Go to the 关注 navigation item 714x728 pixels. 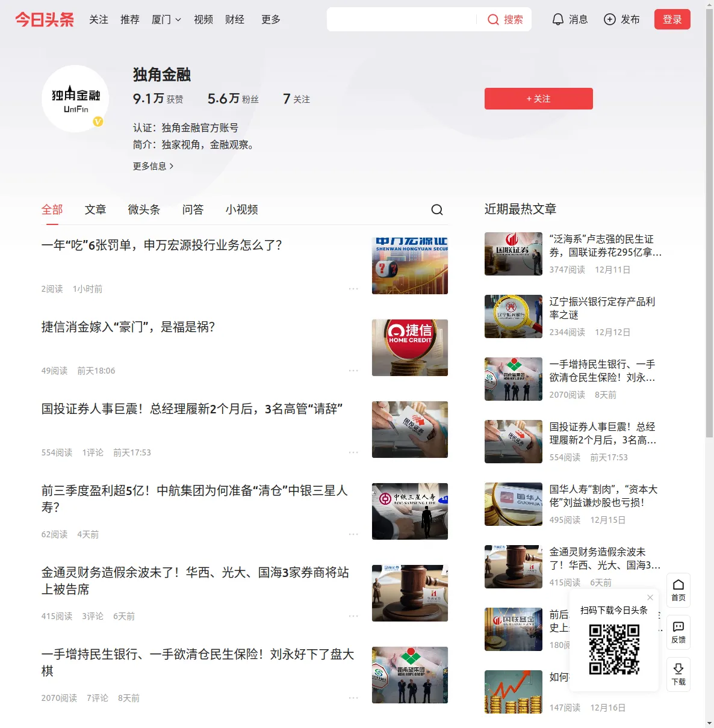tap(99, 20)
